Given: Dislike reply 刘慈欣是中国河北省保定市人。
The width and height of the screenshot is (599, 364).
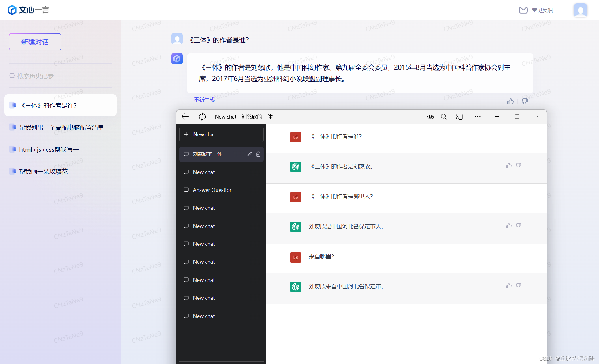Looking at the screenshot, I should (x=519, y=226).
